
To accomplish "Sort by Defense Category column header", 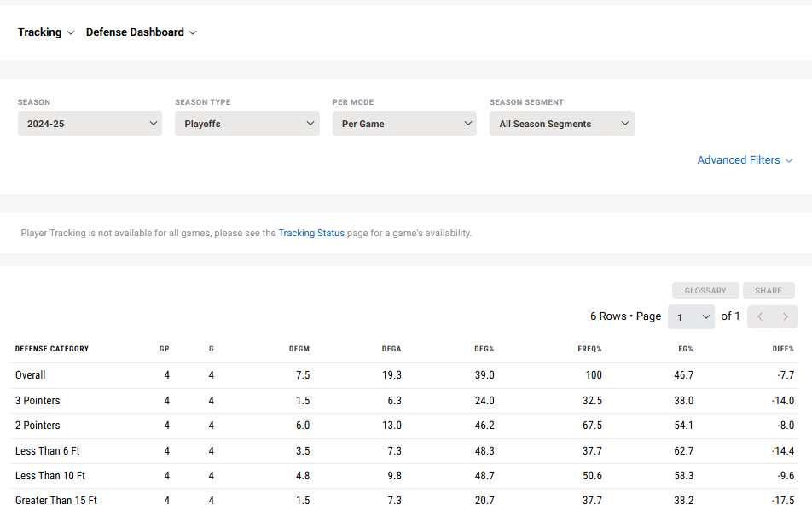I will point(52,349).
